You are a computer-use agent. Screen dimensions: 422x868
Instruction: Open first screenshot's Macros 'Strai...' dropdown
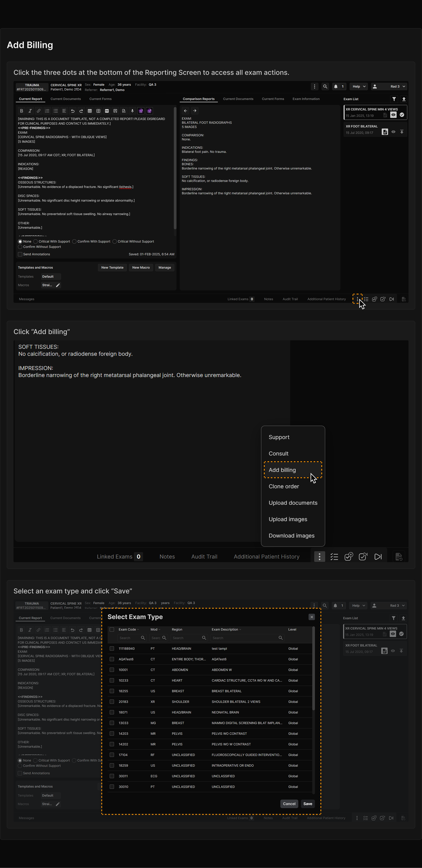point(47,285)
